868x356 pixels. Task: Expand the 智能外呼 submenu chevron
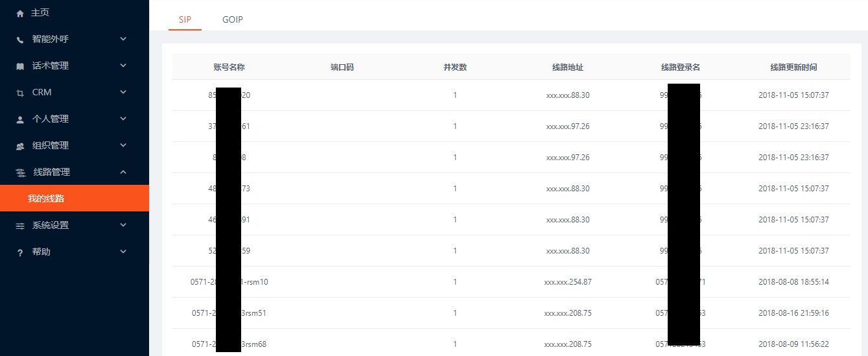point(123,39)
